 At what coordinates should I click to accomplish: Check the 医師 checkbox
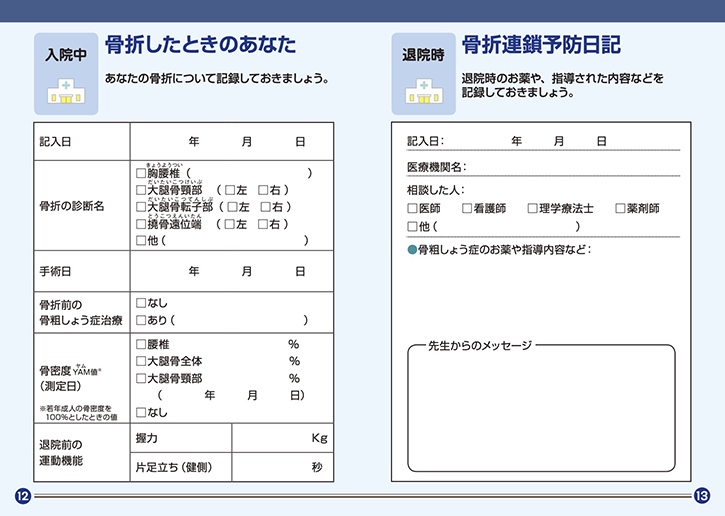[412, 209]
